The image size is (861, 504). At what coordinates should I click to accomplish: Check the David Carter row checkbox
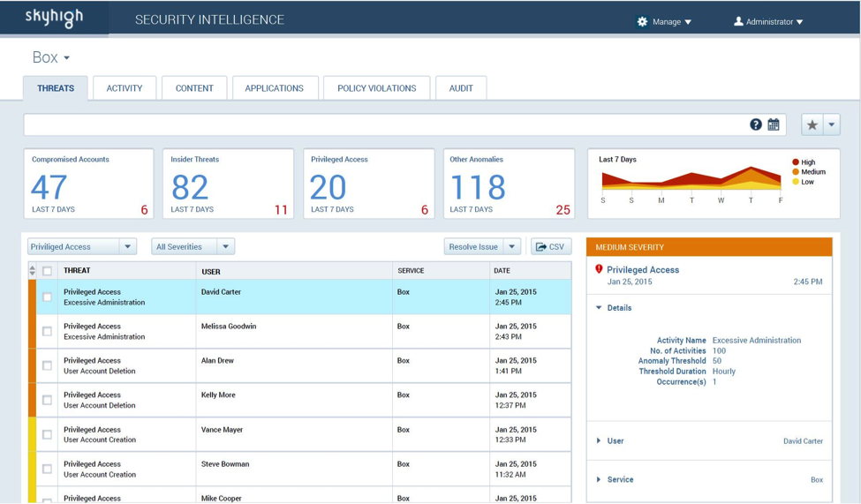coord(47,297)
